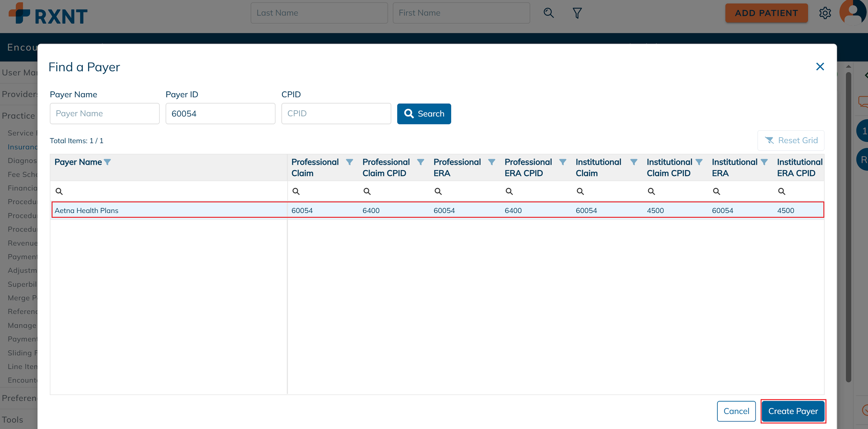Image resolution: width=868 pixels, height=429 pixels.
Task: Click the top patient filter funnel icon
Action: [577, 13]
